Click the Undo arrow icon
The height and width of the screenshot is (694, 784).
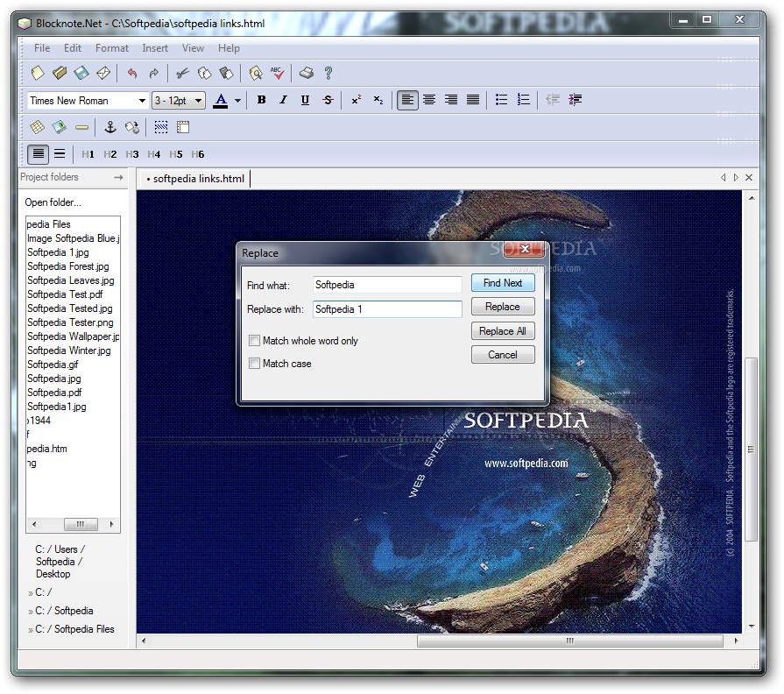click(132, 74)
